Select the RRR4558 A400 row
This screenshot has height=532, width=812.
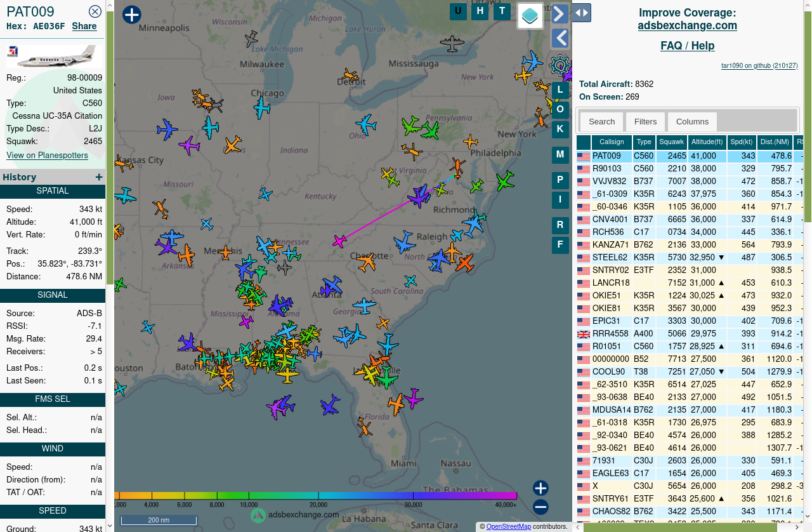click(x=690, y=333)
